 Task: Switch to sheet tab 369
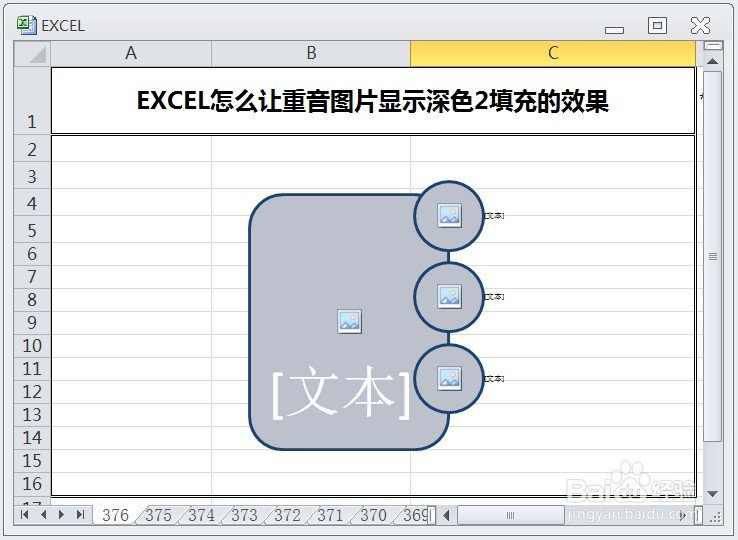coord(414,515)
